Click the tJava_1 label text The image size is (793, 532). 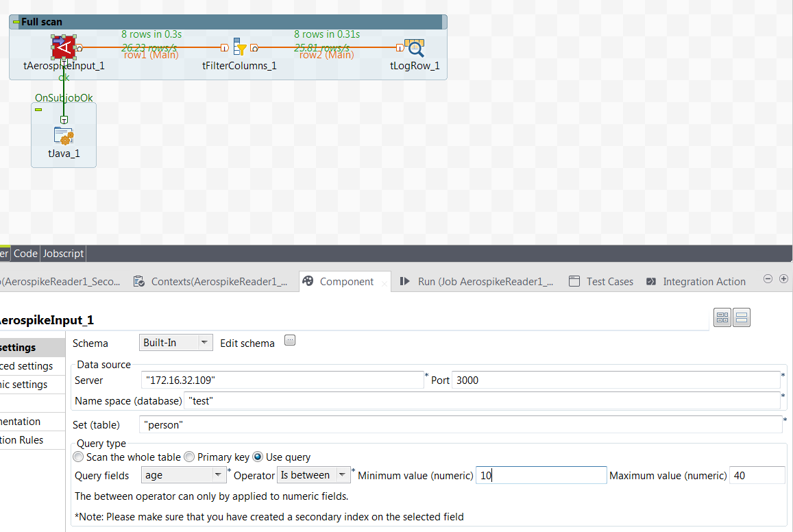point(64,154)
